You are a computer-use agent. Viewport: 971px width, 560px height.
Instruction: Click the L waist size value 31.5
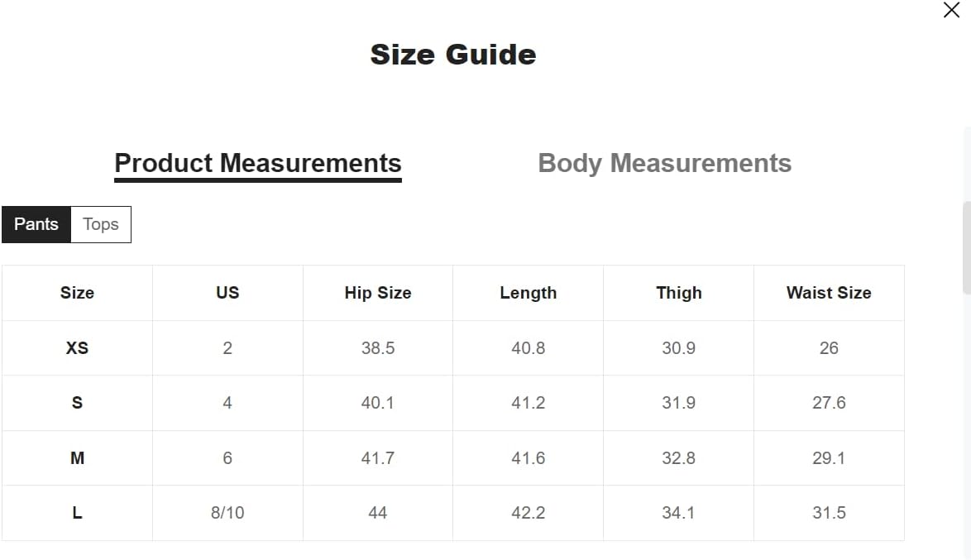829,513
